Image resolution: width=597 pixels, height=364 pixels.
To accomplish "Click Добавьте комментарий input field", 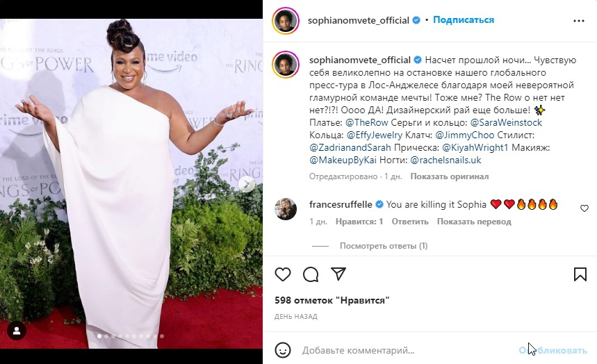I will (x=407, y=350).
